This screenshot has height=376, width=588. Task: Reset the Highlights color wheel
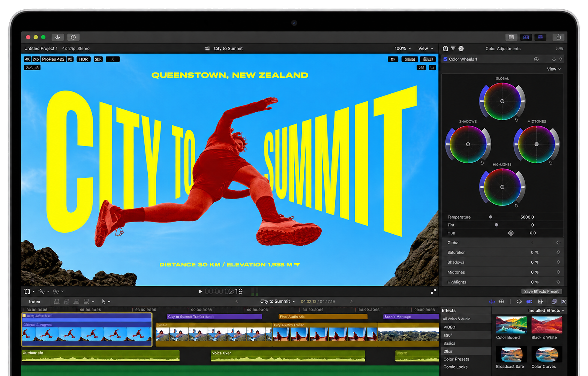click(516, 205)
